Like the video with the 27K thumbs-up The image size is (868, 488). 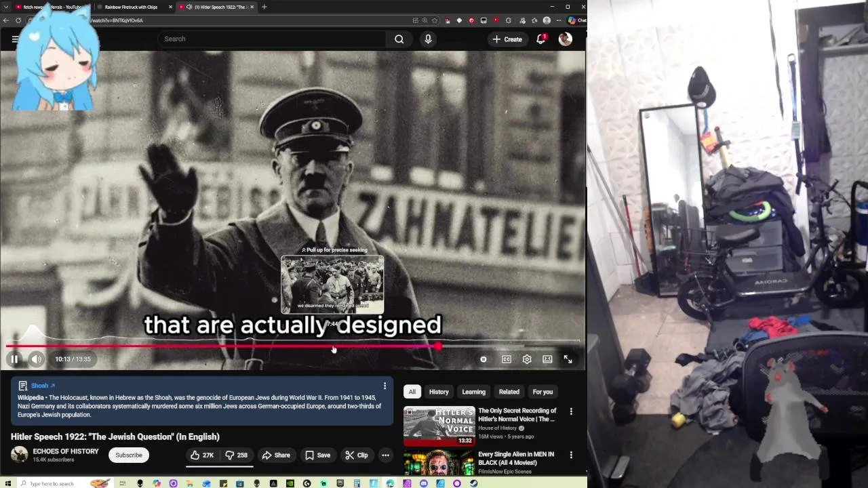(x=202, y=455)
